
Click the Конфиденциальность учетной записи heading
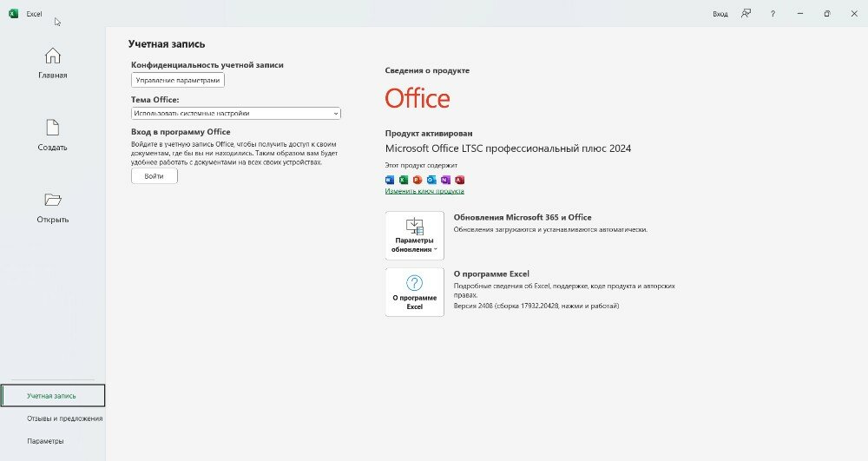point(207,65)
